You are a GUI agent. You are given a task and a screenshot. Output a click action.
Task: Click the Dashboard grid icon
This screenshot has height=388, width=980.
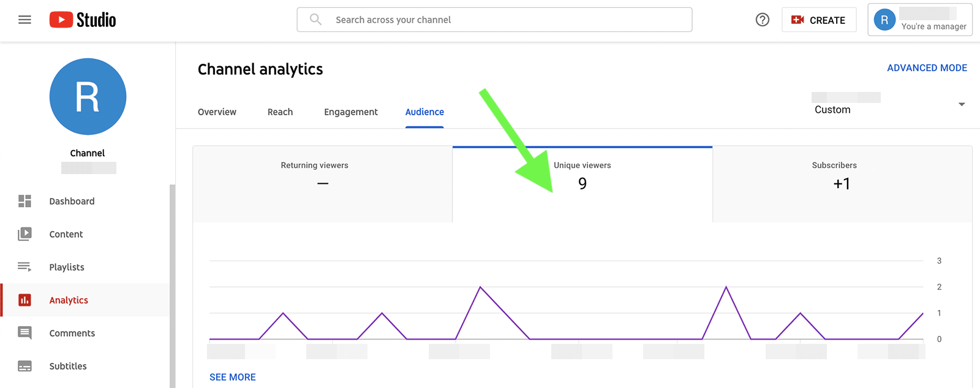pos(24,201)
